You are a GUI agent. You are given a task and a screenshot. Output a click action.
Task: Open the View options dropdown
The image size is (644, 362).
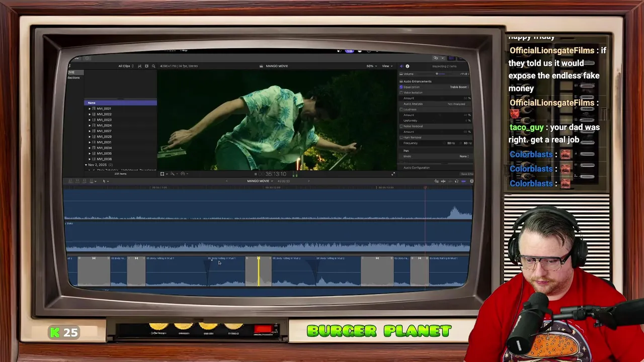(386, 66)
